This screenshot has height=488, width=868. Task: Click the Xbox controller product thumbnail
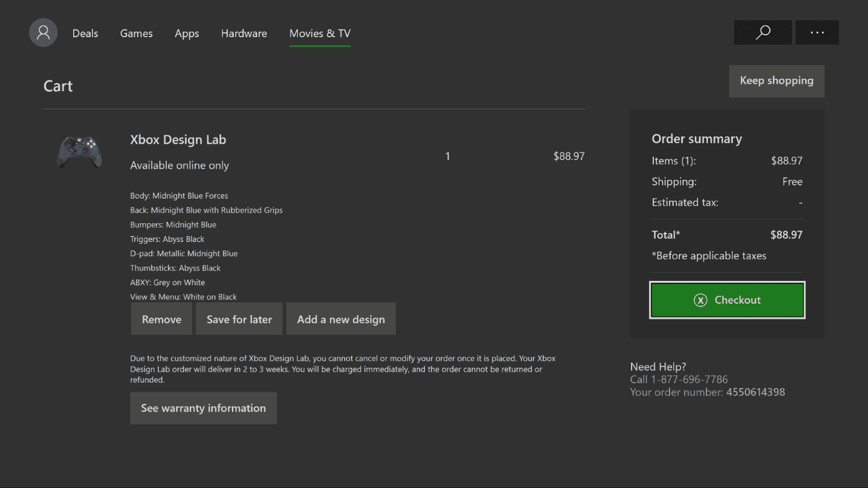pos(79,153)
